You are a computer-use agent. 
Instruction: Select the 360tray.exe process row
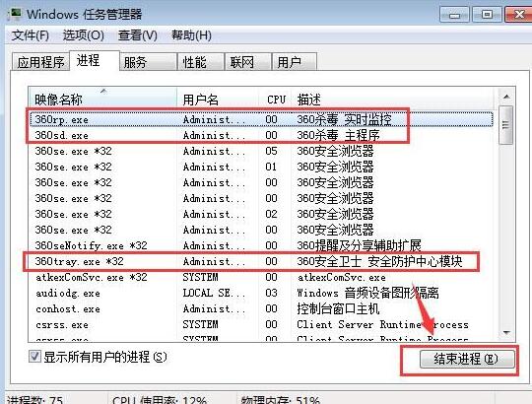point(261,261)
